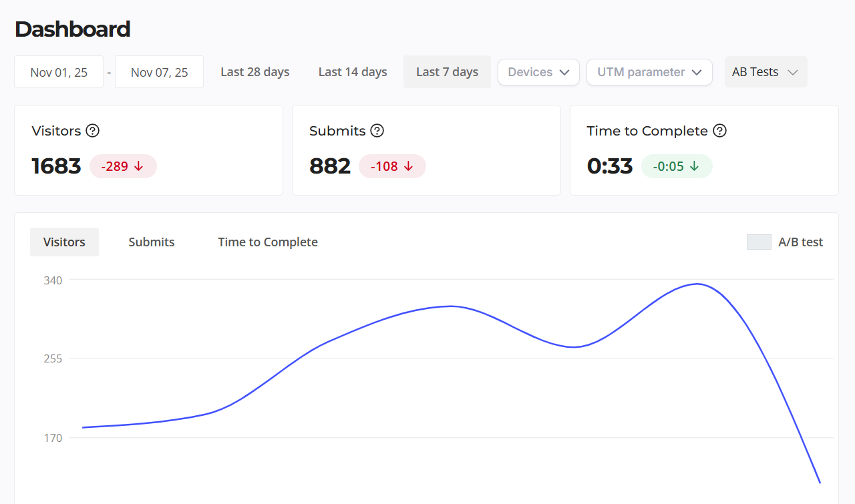Select the Last 28 days range
Image resolution: width=855 pixels, height=504 pixels.
[x=255, y=72]
